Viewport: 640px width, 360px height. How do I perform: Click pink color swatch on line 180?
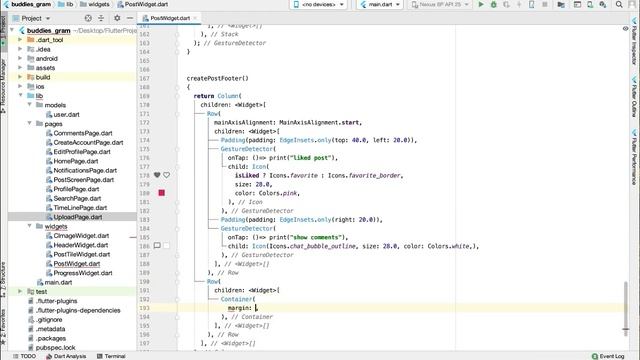(x=162, y=193)
